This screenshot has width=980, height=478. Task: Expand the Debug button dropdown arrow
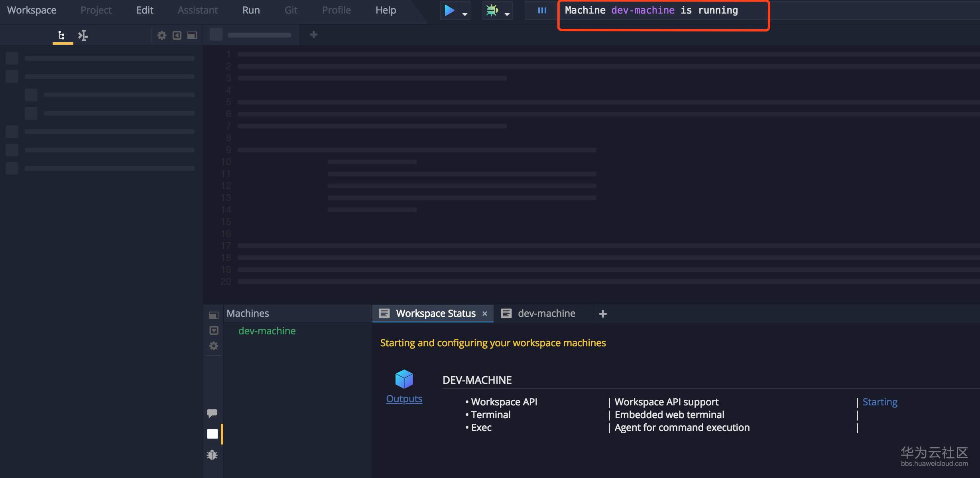(x=507, y=14)
